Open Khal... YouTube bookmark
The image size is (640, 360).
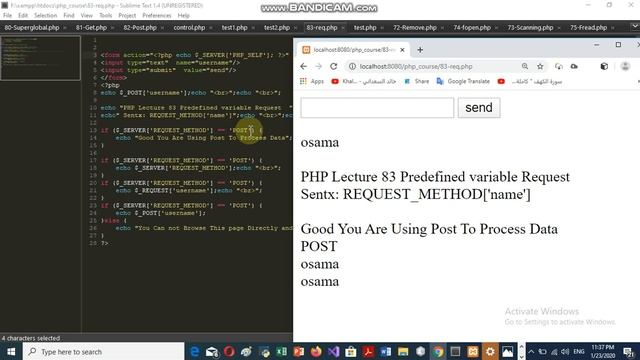click(364, 81)
